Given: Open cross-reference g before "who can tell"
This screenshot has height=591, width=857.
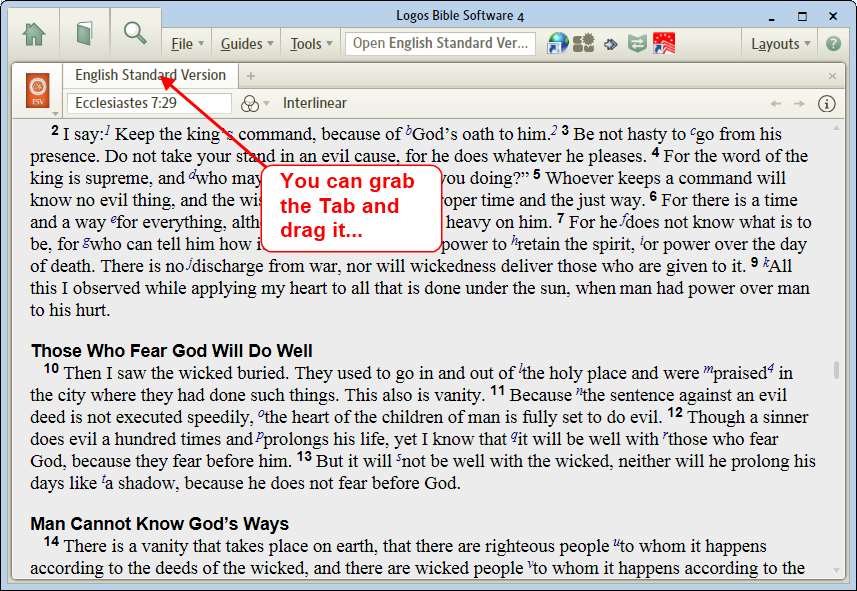Looking at the screenshot, I should point(86,241).
